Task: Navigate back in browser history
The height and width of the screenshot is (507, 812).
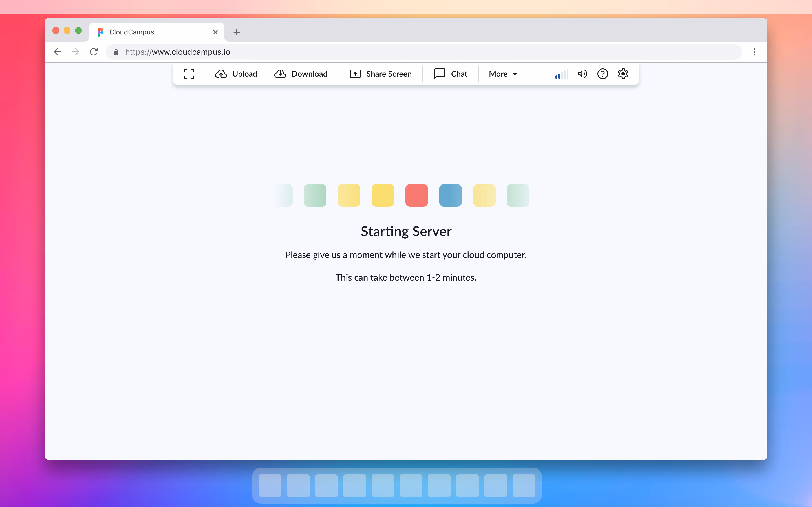Action: pyautogui.click(x=57, y=52)
